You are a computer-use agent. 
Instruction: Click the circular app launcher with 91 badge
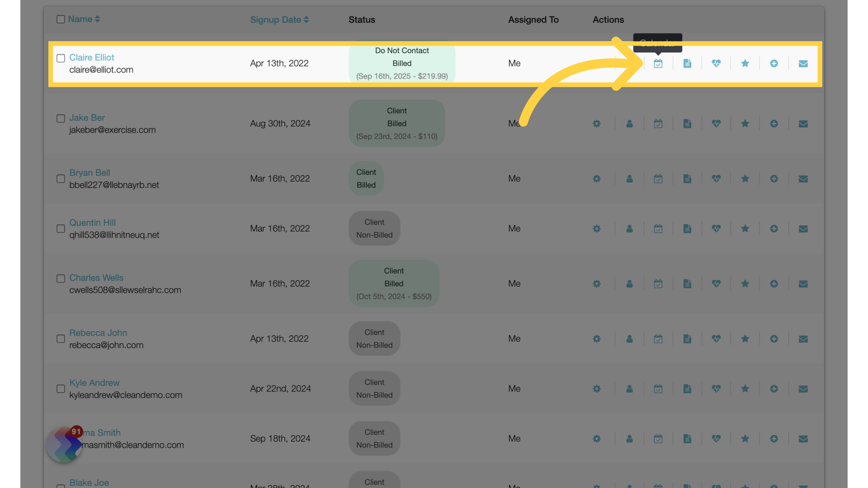coord(64,445)
